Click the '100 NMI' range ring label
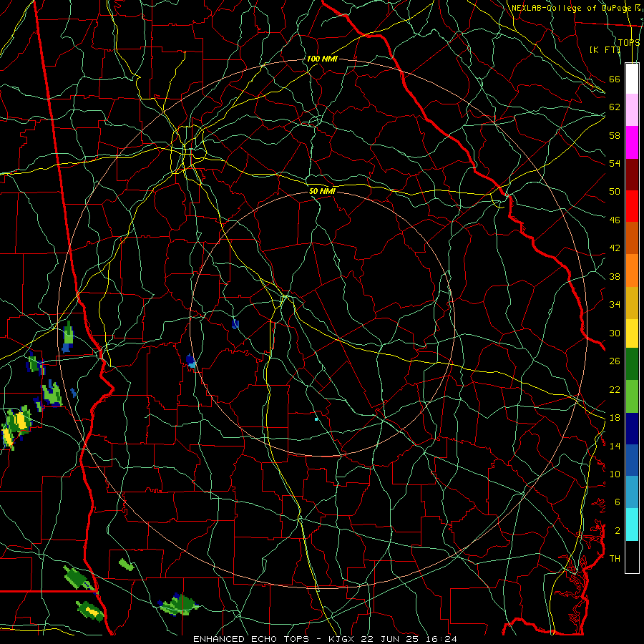 click(x=322, y=59)
